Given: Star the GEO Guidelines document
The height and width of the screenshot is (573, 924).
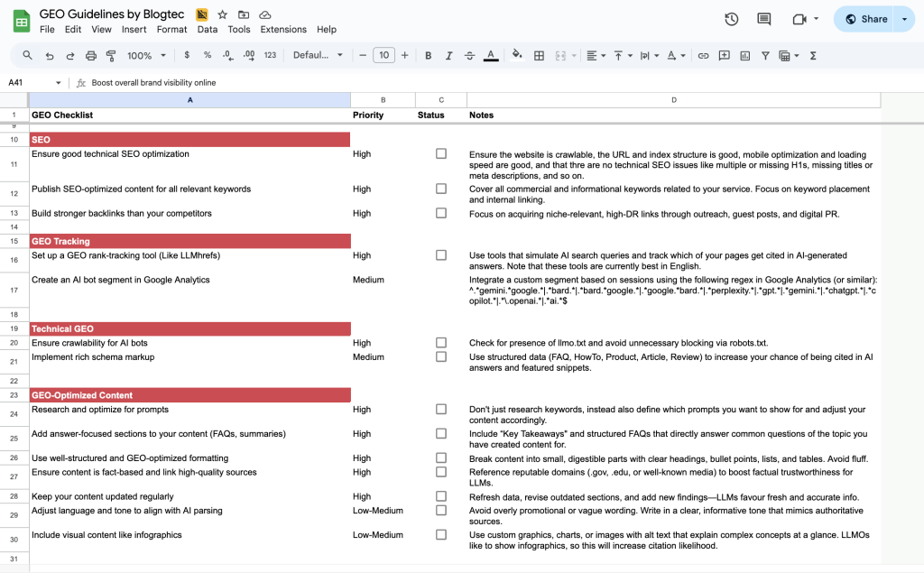Looking at the screenshot, I should pos(222,14).
